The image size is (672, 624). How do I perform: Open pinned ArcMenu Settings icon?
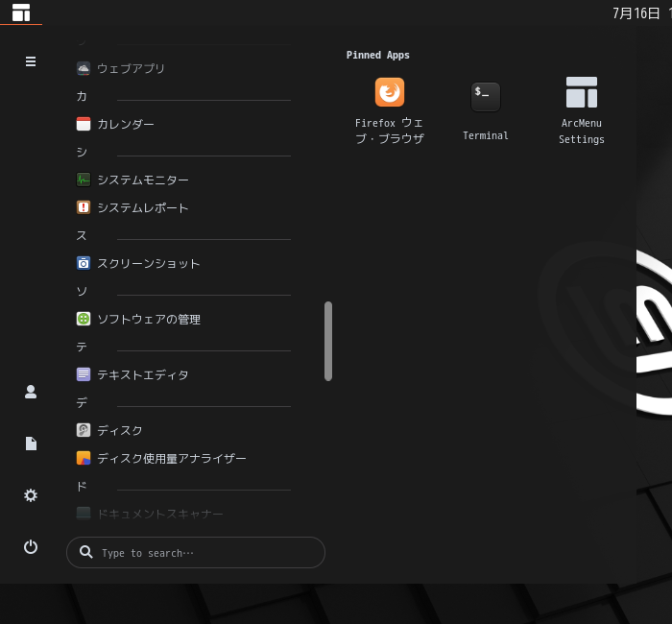[582, 92]
